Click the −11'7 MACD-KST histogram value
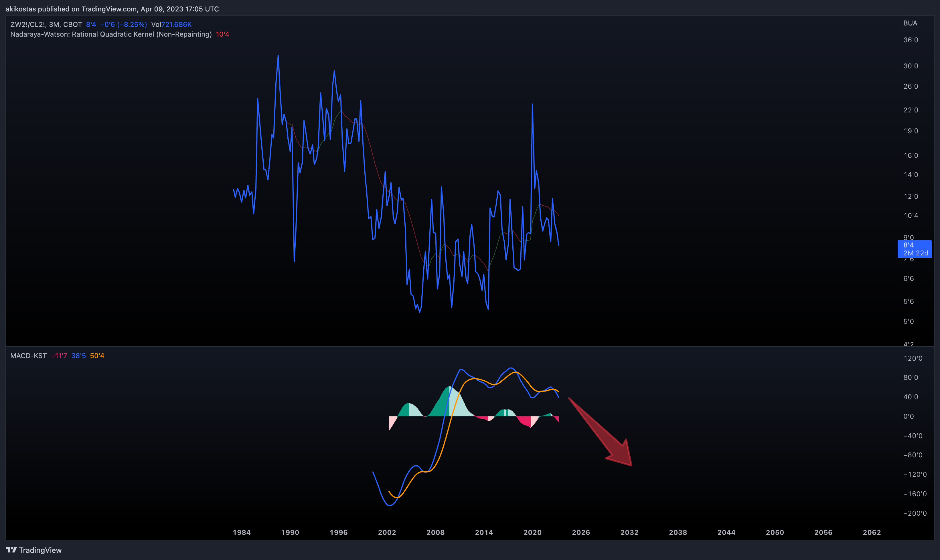This screenshot has width=940, height=560. 59,356
